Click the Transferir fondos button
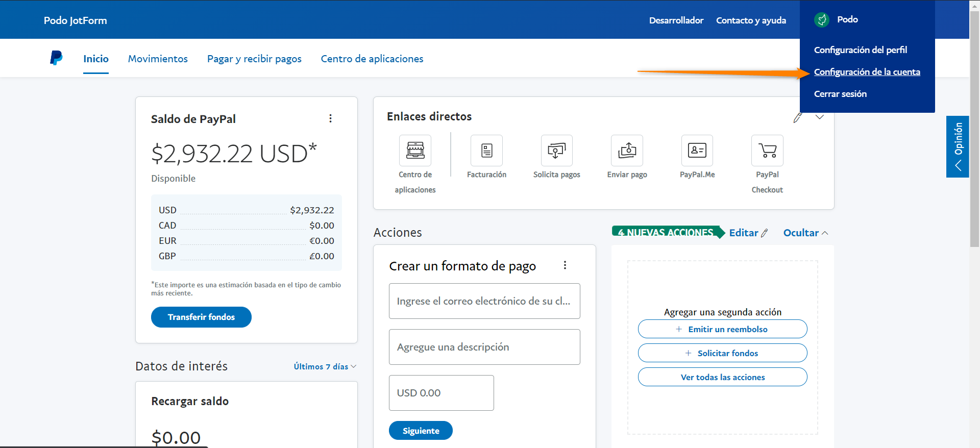 [201, 317]
